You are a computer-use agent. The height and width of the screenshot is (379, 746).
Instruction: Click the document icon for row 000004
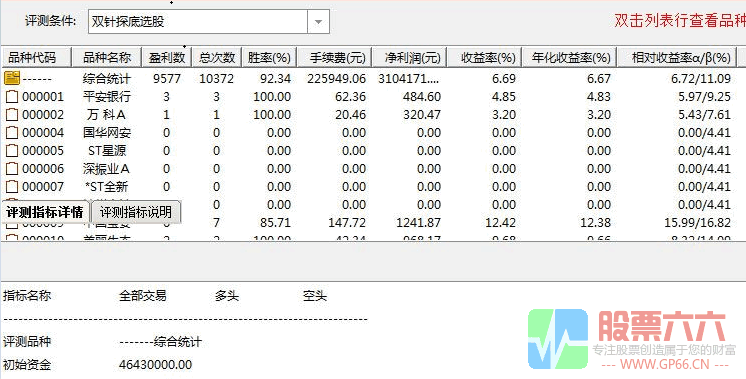point(12,133)
